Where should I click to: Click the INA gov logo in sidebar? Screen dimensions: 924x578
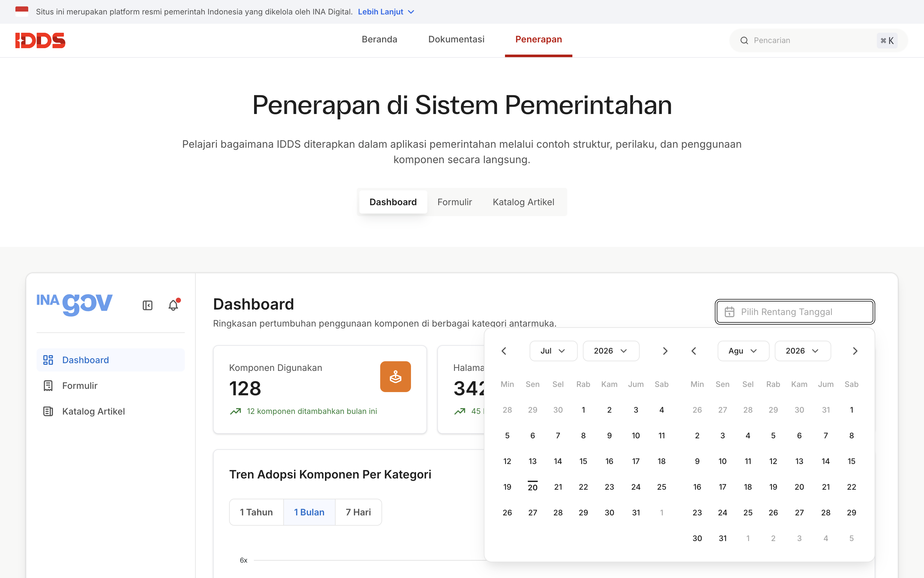tap(74, 304)
